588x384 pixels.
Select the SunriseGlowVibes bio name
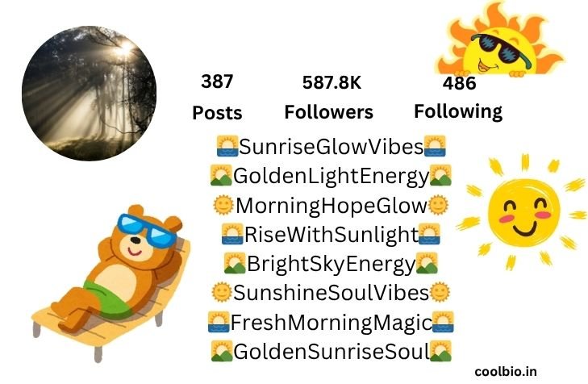pos(332,146)
